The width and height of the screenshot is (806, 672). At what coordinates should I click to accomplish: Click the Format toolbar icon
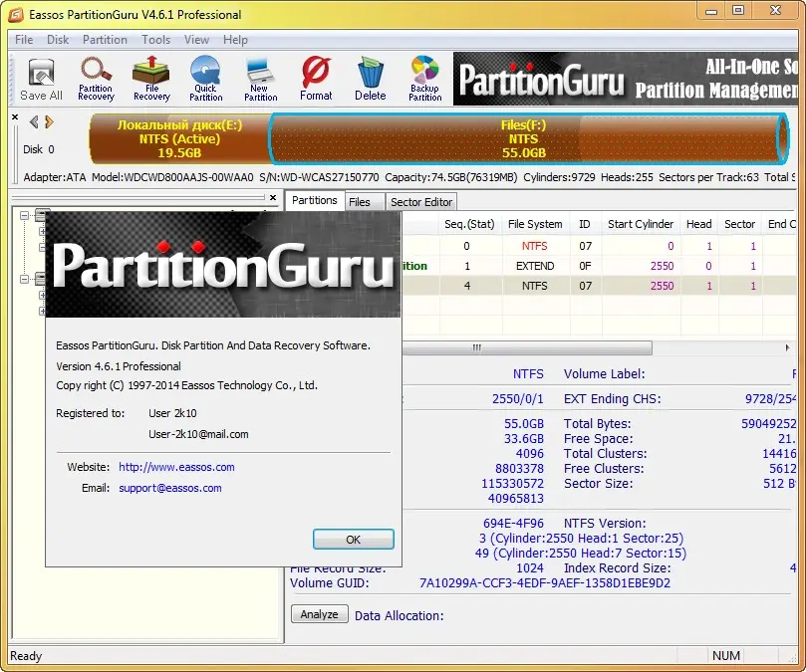click(x=316, y=79)
